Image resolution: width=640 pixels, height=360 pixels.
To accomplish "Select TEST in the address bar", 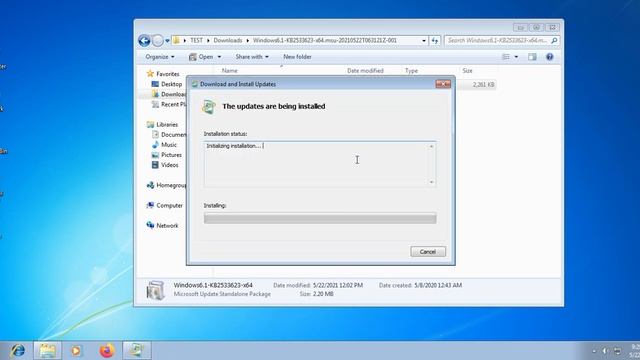I will (196, 40).
